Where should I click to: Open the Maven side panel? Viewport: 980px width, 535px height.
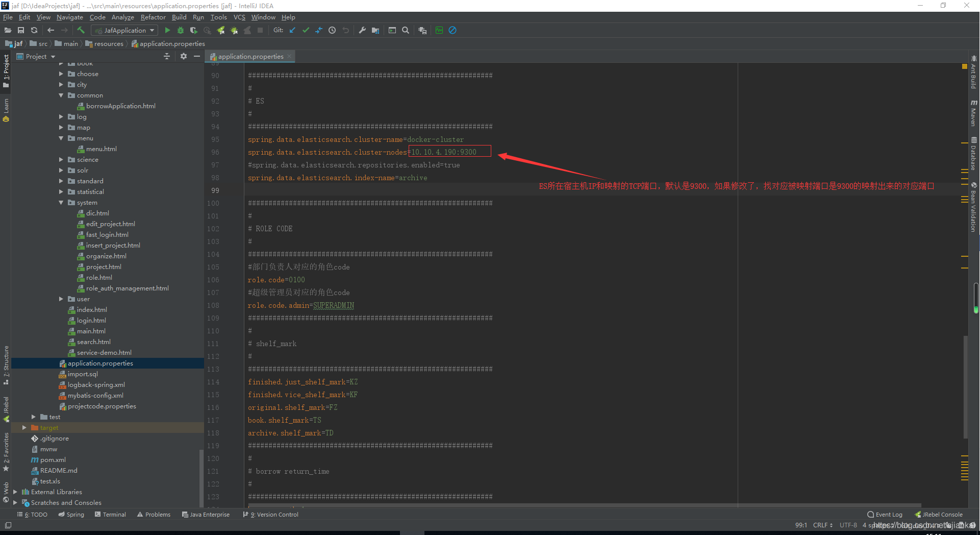point(974,113)
